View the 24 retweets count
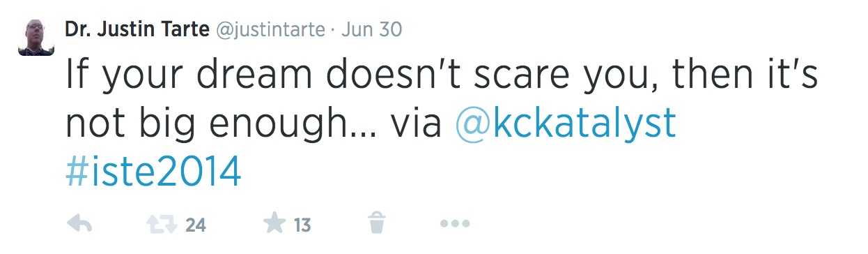Image resolution: width=868 pixels, height=254 pixels. [196, 225]
